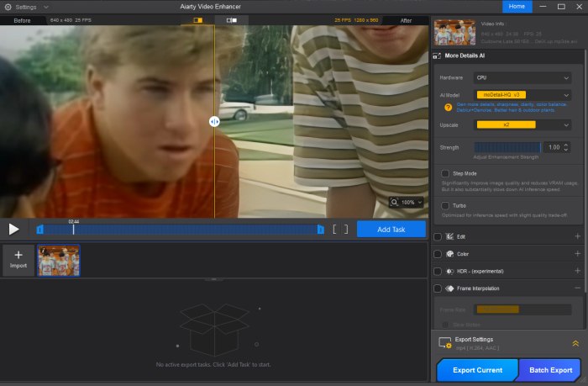Open Settings via the gear icon
This screenshot has width=588, height=386.
tap(8, 7)
